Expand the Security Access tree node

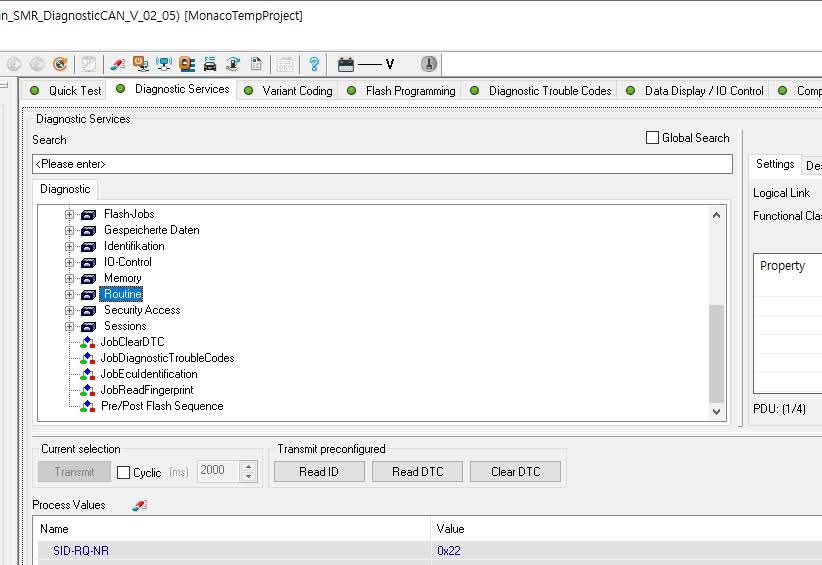click(69, 311)
